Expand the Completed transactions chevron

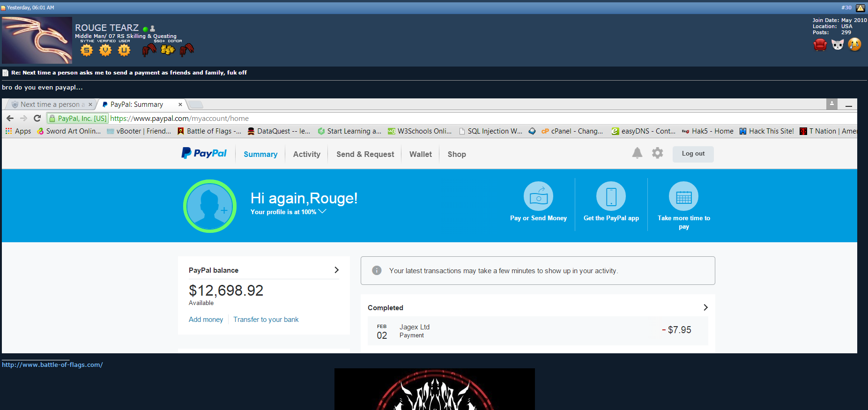click(705, 307)
